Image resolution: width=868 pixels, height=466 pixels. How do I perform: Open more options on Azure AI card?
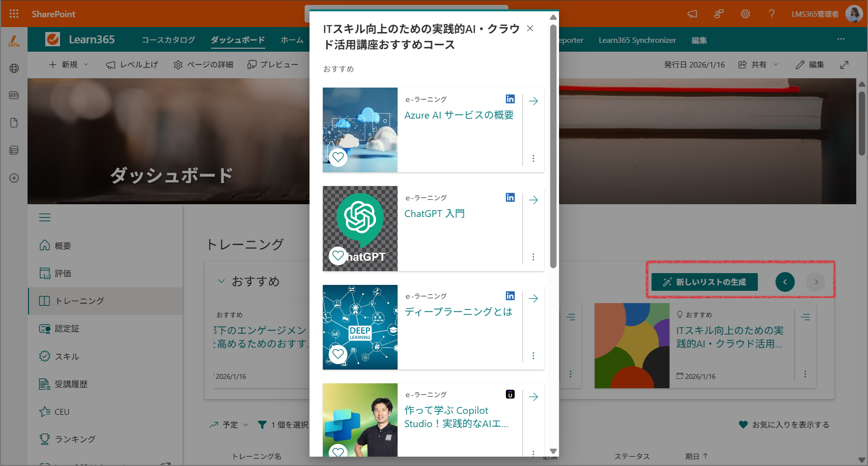tap(533, 158)
